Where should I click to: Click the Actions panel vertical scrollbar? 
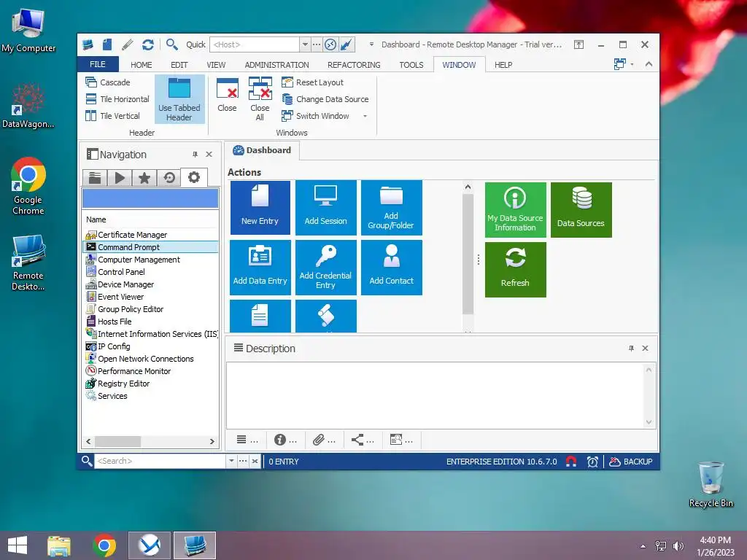pos(468,254)
